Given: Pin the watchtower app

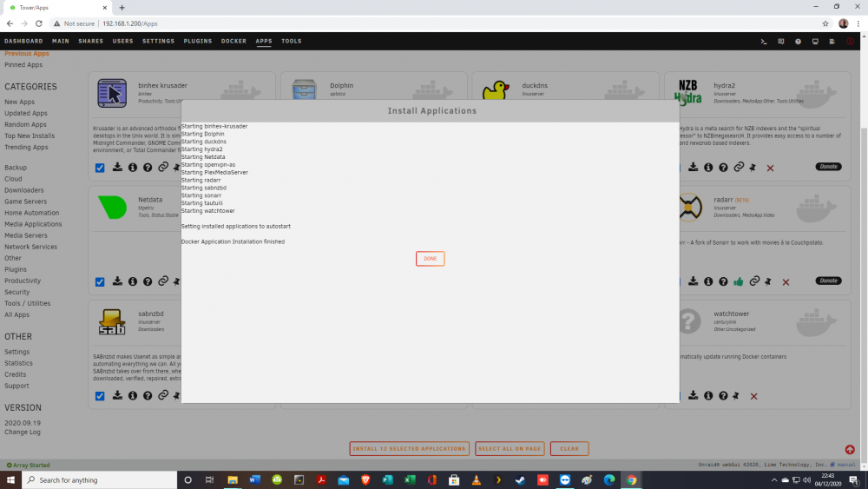Looking at the screenshot, I should tap(736, 395).
